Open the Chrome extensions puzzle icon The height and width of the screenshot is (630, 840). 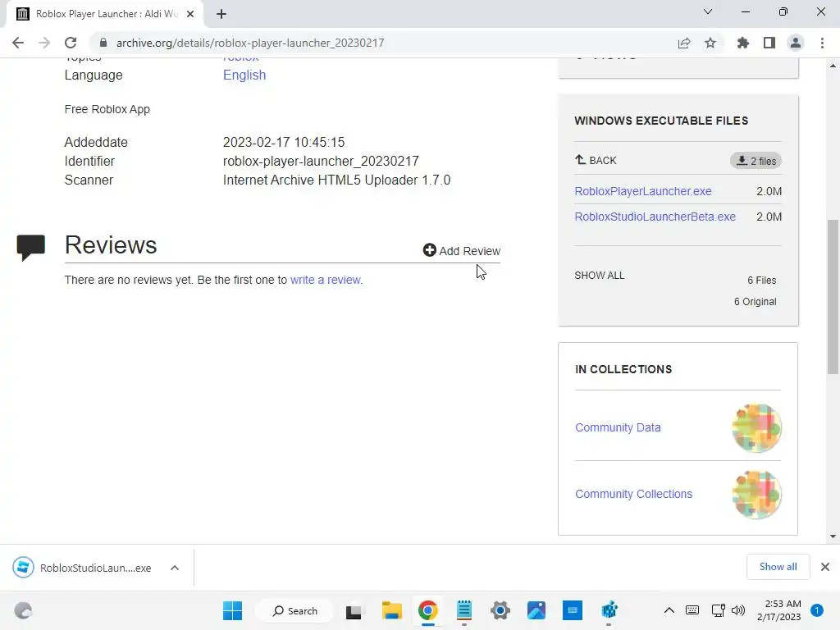(743, 43)
